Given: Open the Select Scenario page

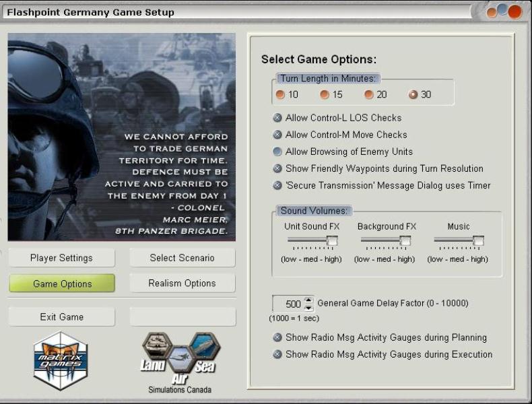Looking at the screenshot, I should coord(182,258).
